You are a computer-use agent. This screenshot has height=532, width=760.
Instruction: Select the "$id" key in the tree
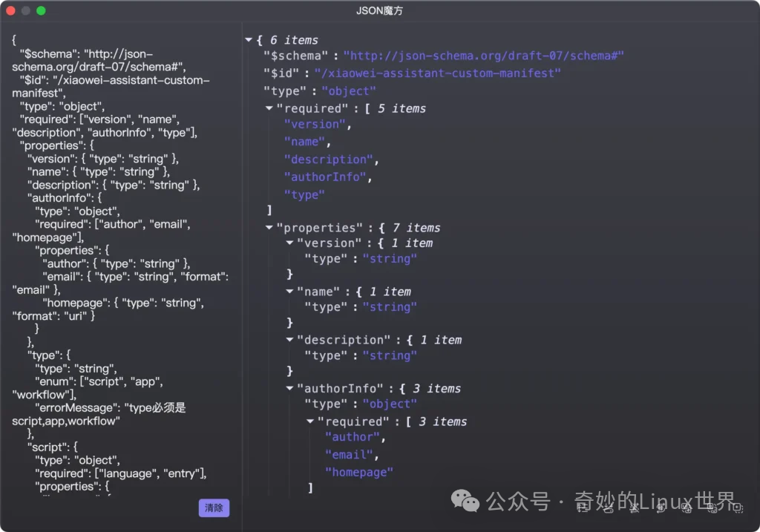click(x=281, y=73)
